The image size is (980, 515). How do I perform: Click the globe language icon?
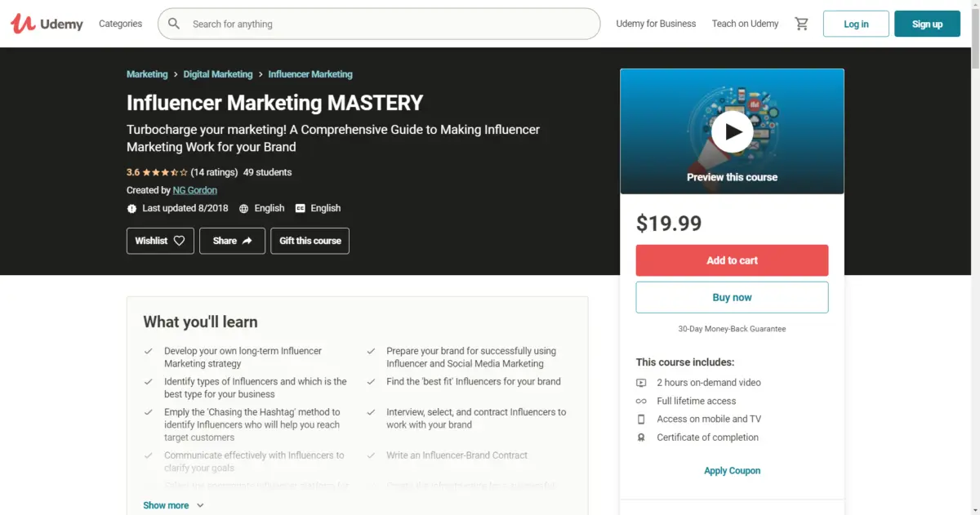pyautogui.click(x=243, y=208)
